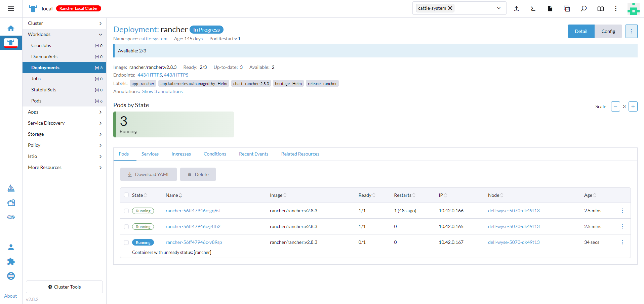
Task: Open the hamburger navigation menu
Action: [11, 9]
